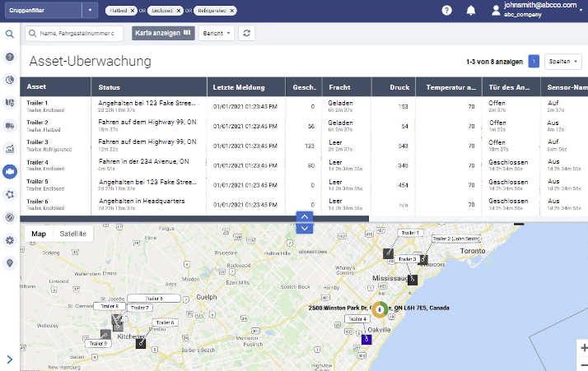The height and width of the screenshot is (371, 588).
Task: Click the Trailer 4 map label
Action: tap(357, 318)
